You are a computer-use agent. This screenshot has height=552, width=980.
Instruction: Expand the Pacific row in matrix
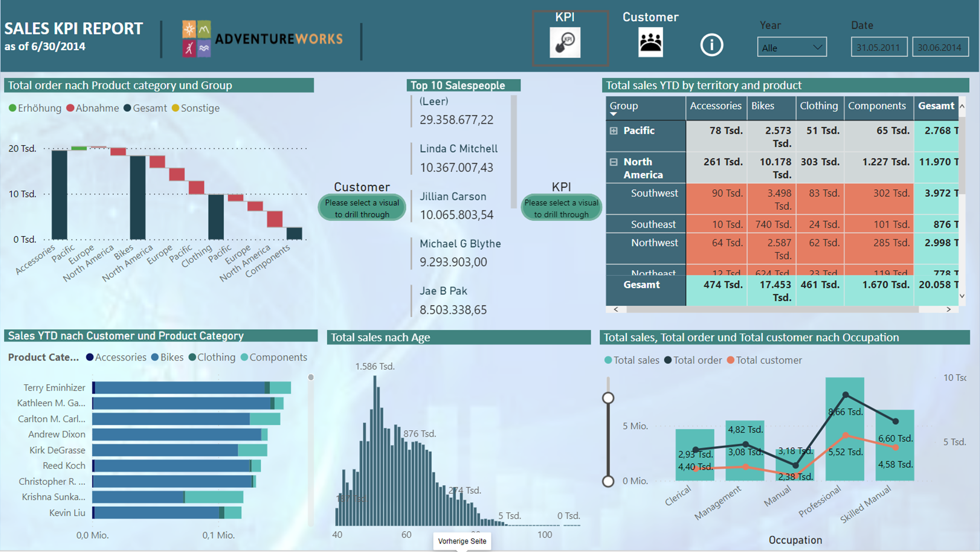point(614,131)
